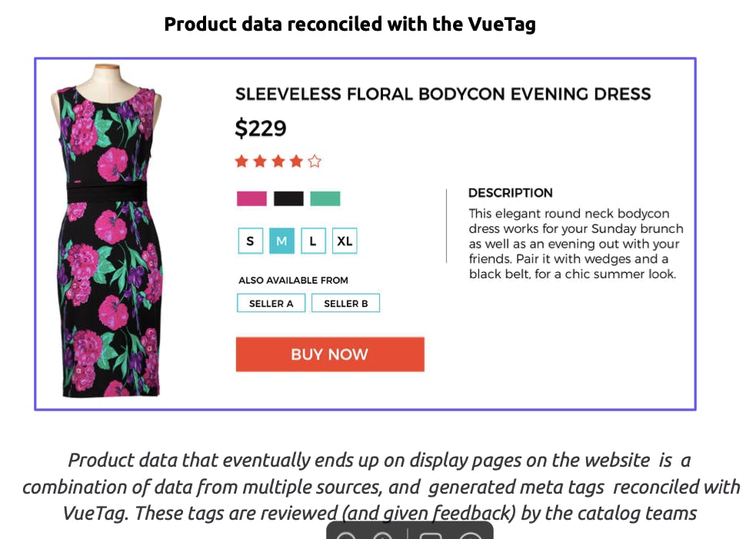Choose size XL
The image size is (756, 539).
[345, 241]
